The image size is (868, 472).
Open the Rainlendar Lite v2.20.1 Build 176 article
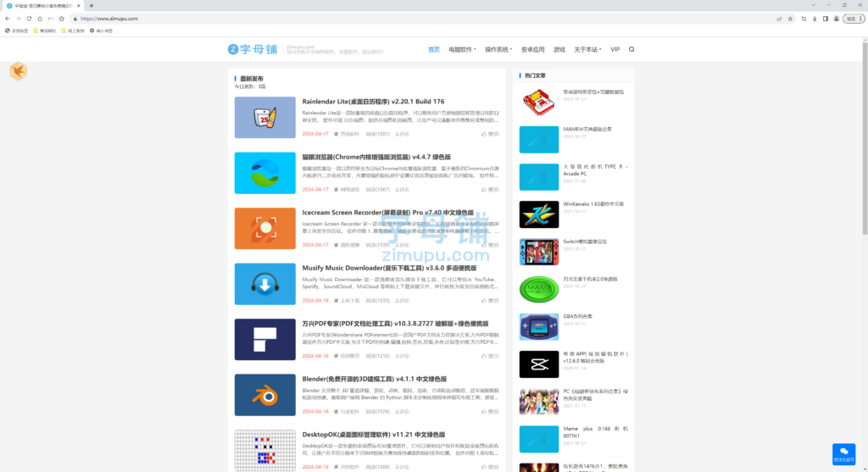click(x=373, y=101)
